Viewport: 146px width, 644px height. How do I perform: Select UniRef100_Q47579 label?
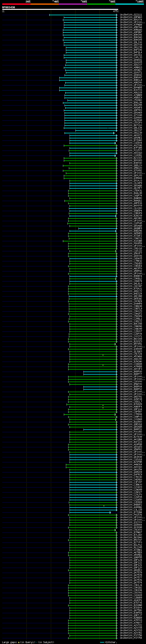coord(131,573)
